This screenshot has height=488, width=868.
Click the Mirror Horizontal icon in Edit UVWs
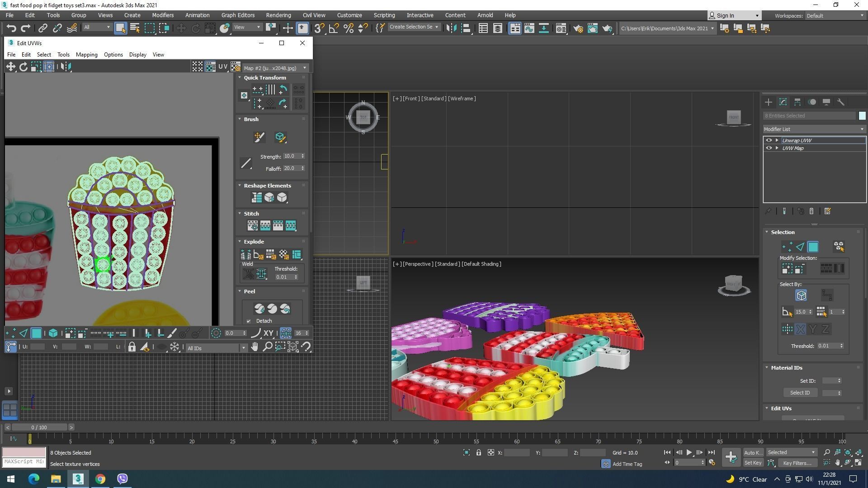click(66, 67)
